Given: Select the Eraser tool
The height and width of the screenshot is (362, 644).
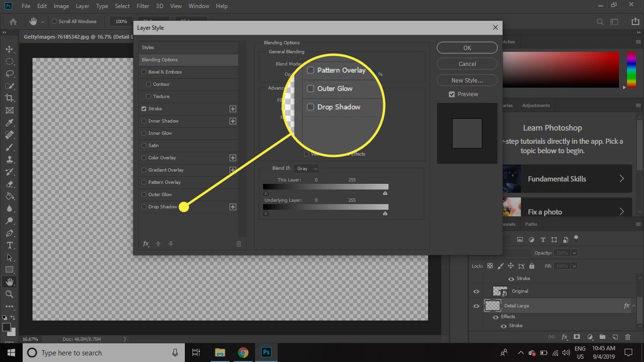Looking at the screenshot, I should click(x=9, y=184).
